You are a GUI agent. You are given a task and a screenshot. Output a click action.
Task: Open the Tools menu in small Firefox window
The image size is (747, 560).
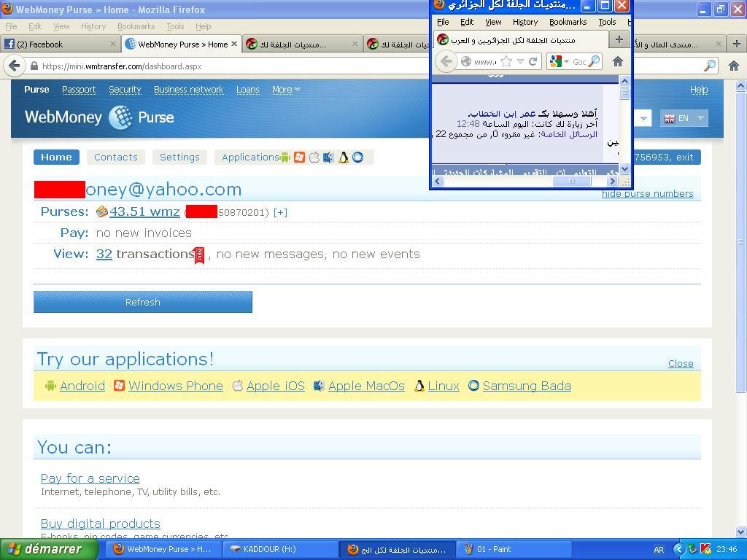pos(607,22)
